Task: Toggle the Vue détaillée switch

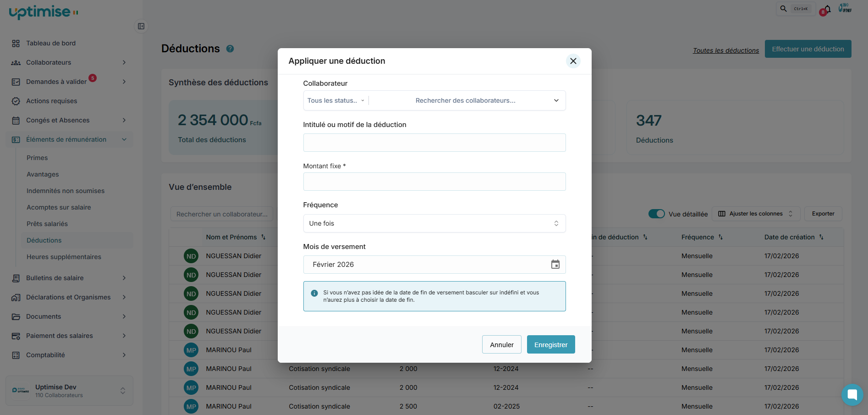Action: (x=656, y=214)
